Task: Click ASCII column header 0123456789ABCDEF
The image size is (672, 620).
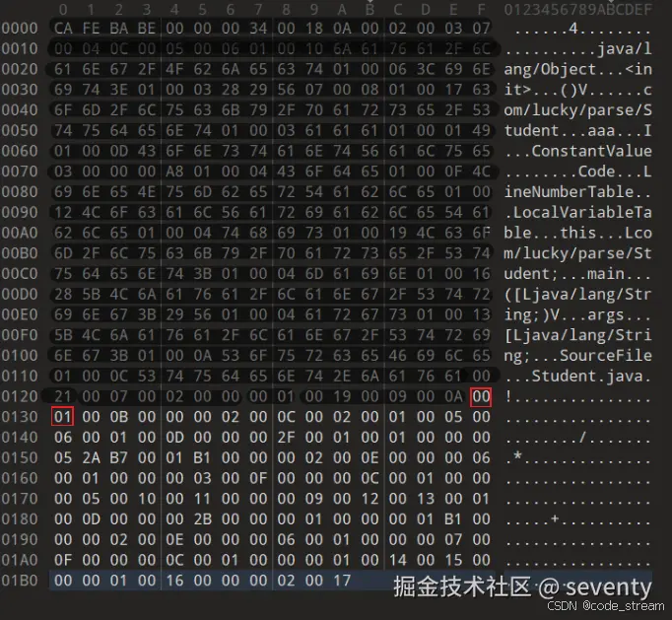Action: pyautogui.click(x=577, y=10)
